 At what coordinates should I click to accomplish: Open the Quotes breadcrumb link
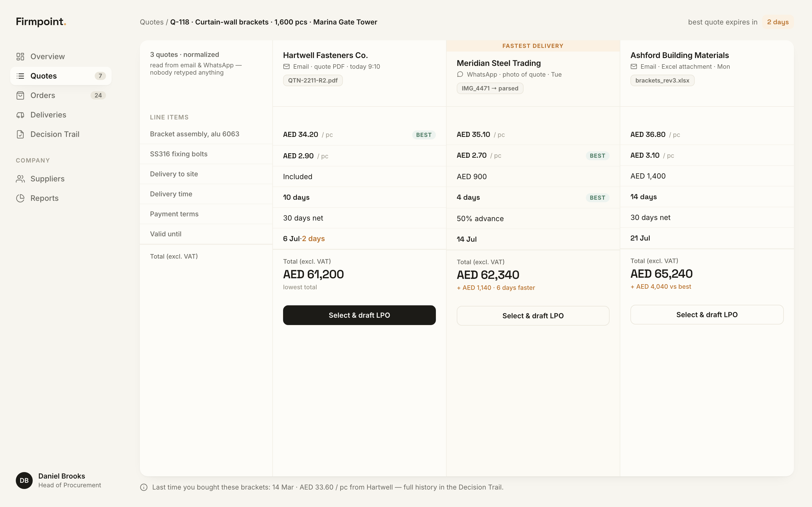click(x=152, y=22)
